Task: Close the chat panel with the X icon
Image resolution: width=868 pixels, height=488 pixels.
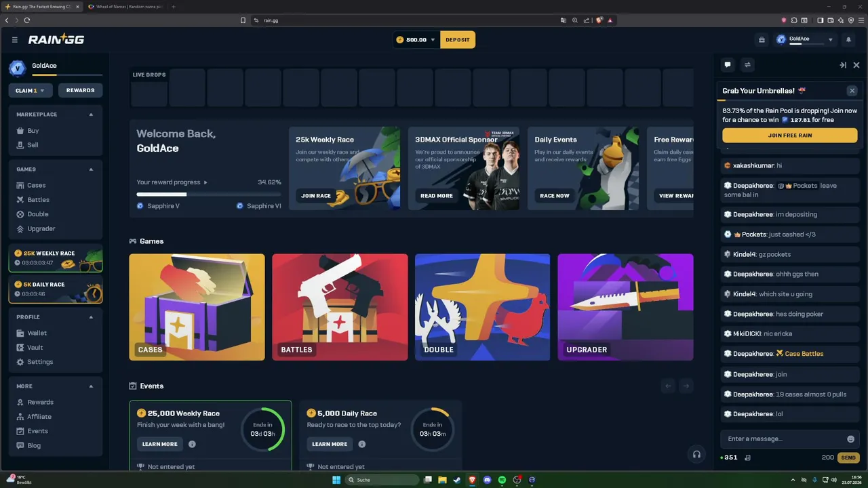Action: coord(856,65)
